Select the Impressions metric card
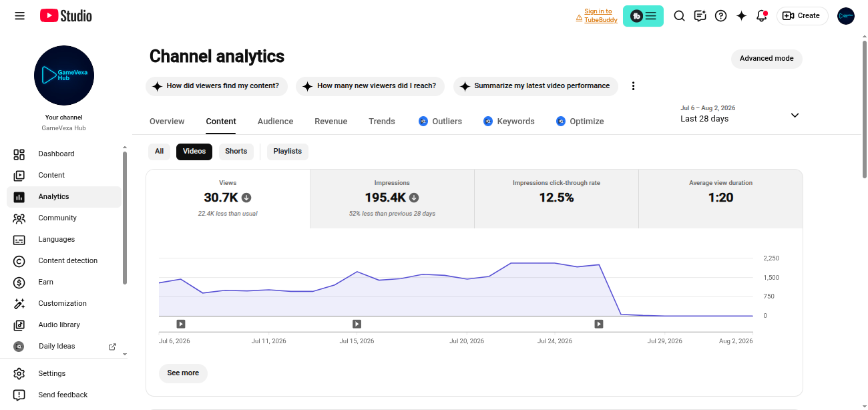Image resolution: width=868 pixels, height=410 pixels. click(392, 199)
